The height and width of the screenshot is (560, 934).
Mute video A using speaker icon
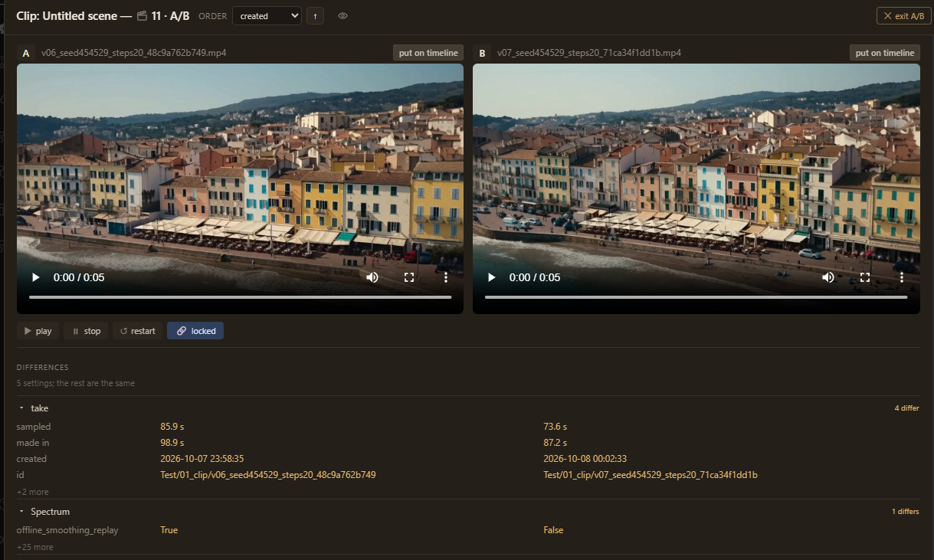tap(372, 277)
